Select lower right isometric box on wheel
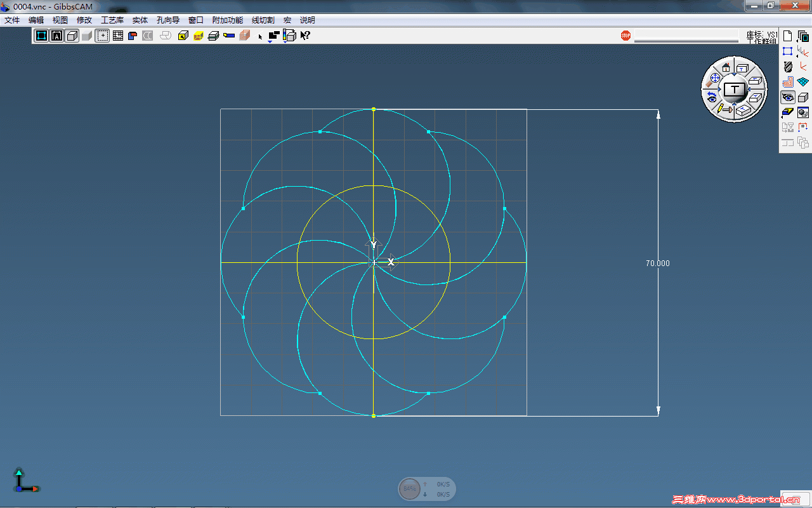Viewport: 812px width, 508px height. click(x=756, y=97)
